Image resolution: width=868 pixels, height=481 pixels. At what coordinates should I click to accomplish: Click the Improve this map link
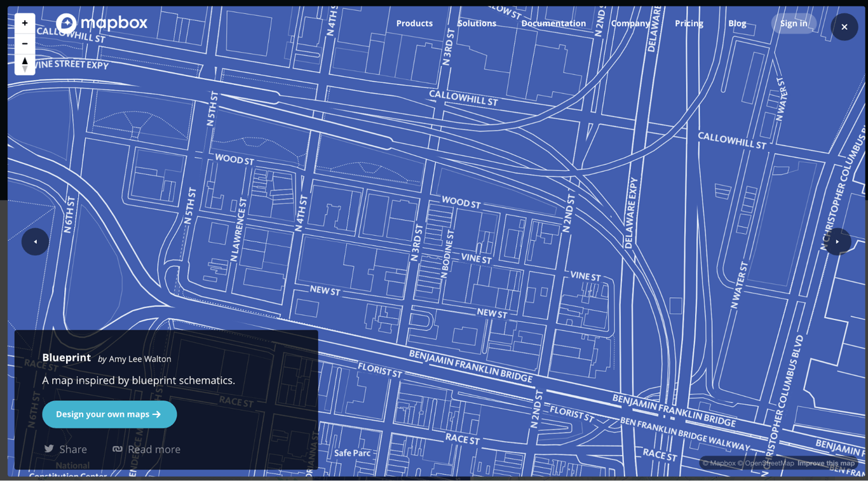825,463
